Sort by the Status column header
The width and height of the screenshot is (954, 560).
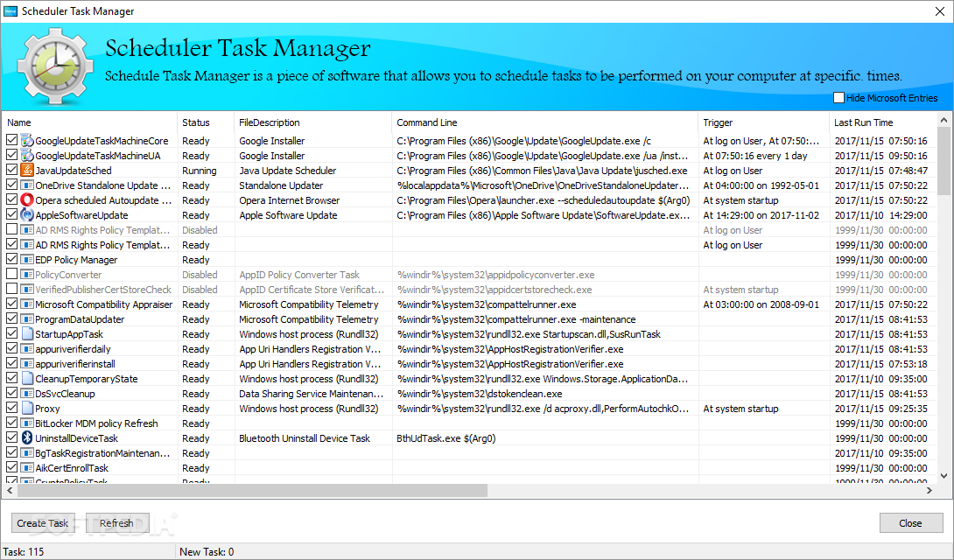click(206, 122)
